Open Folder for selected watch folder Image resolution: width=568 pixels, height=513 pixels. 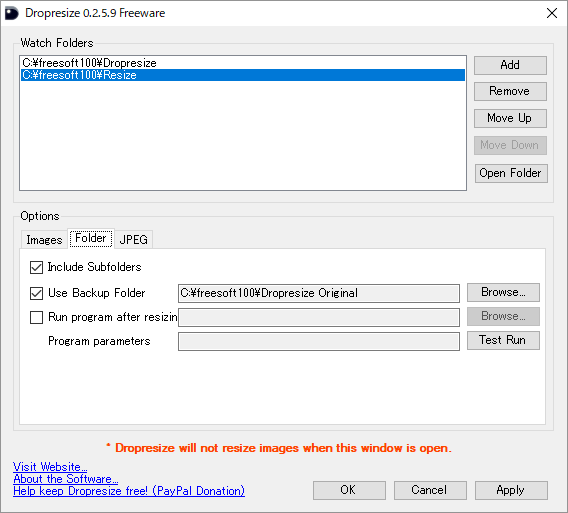511,173
